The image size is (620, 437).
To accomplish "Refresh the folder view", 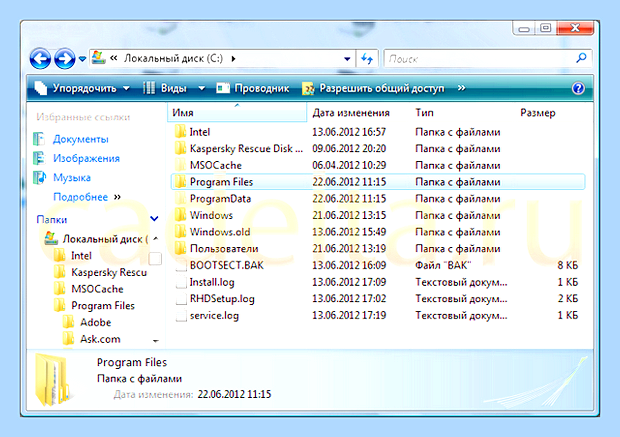I will (367, 59).
